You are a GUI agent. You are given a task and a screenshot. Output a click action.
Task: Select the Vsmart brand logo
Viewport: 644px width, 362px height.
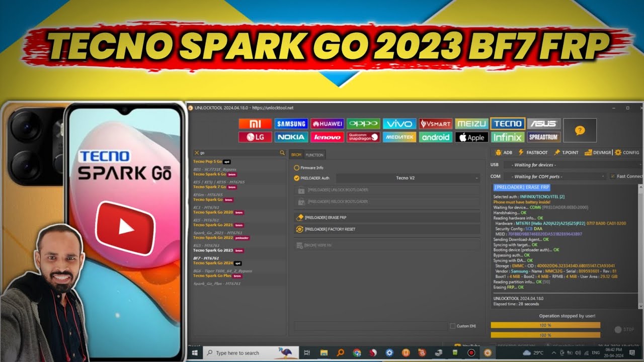435,124
